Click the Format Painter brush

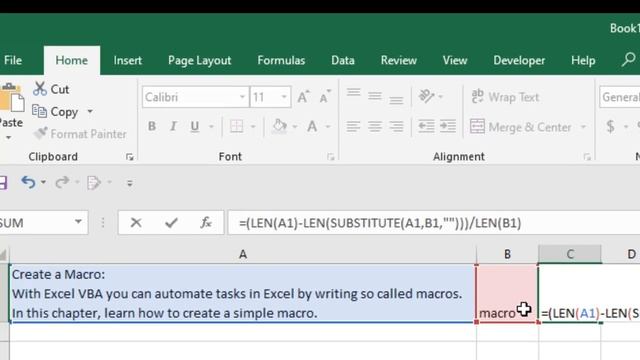click(40, 133)
